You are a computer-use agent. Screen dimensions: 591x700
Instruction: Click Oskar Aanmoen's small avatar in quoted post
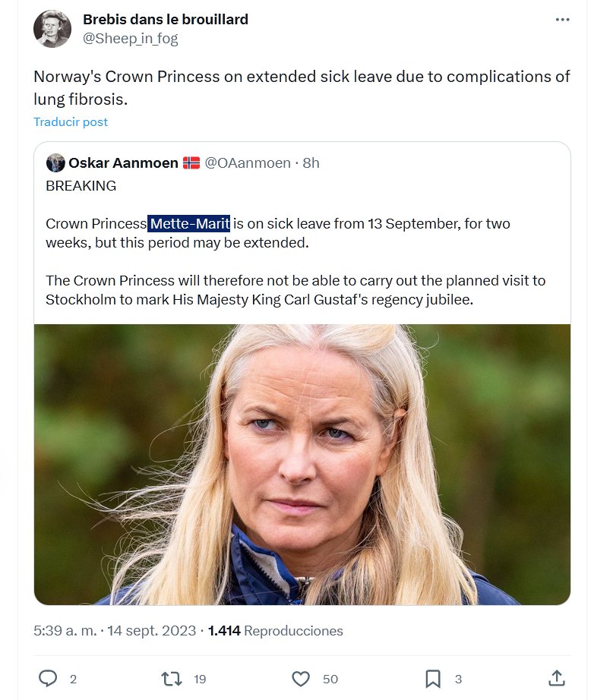click(55, 162)
